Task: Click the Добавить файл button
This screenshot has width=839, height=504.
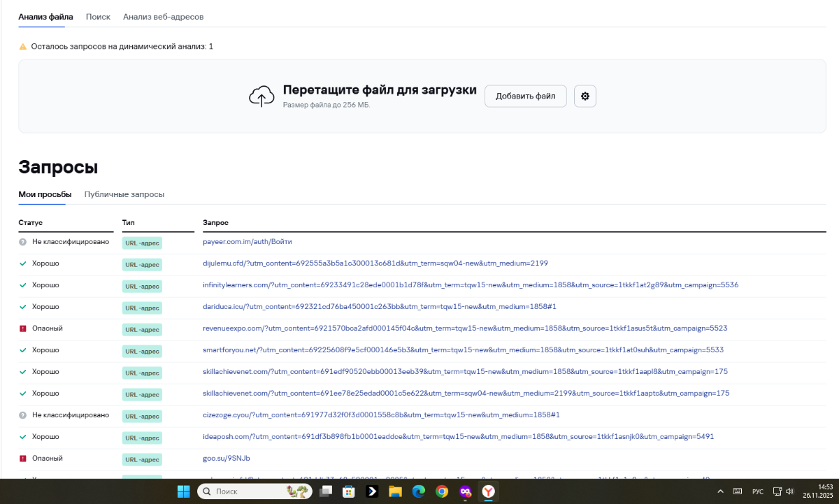Action: click(526, 96)
